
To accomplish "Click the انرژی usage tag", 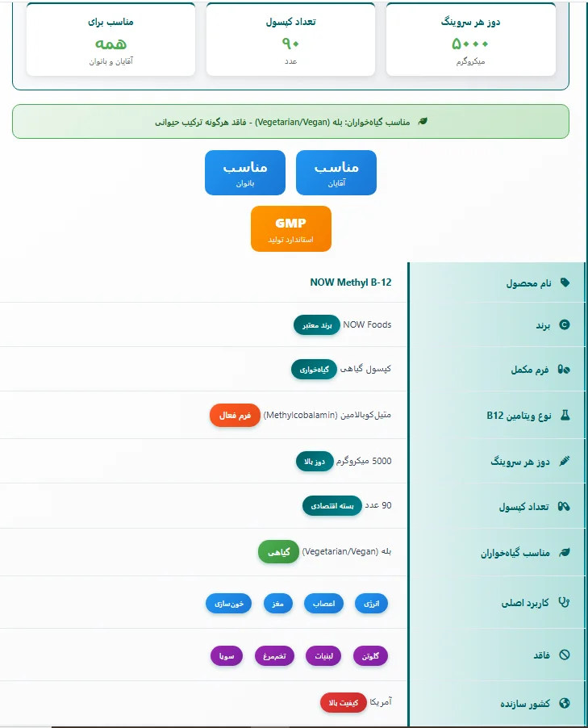I will click(x=371, y=603).
